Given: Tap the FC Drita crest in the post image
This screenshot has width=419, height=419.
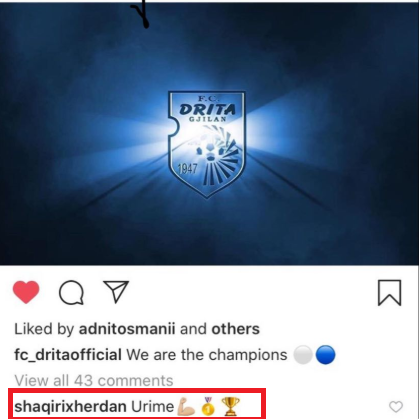Looking at the screenshot, I should click(x=206, y=144).
